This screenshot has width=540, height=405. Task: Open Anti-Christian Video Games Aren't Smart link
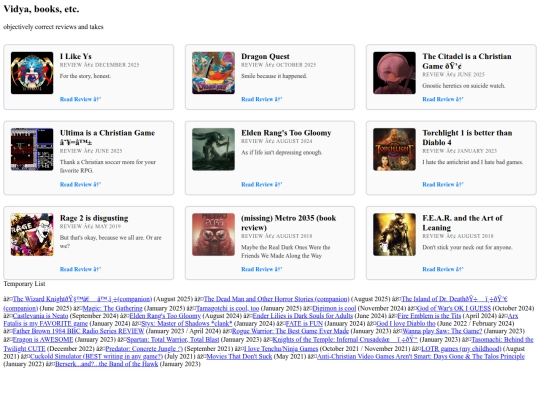pyautogui.click(x=421, y=356)
